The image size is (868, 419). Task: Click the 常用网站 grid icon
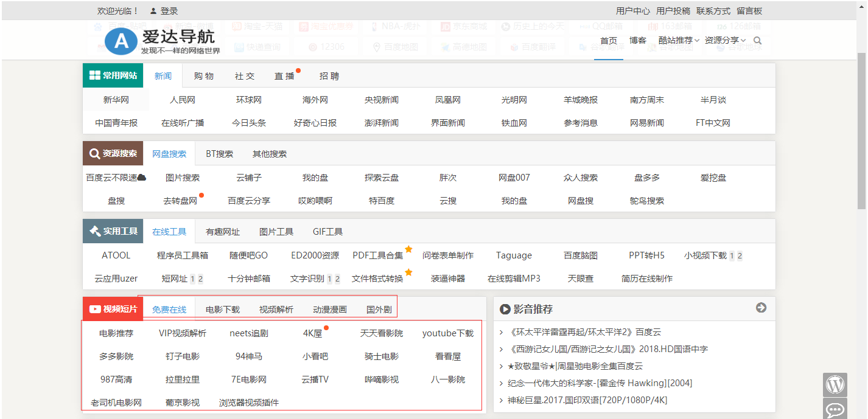pos(94,75)
